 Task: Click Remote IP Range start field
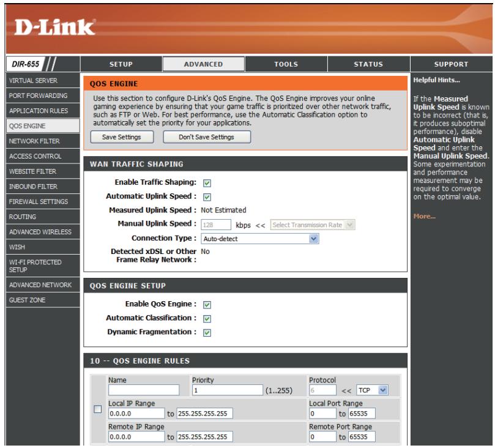(x=136, y=437)
